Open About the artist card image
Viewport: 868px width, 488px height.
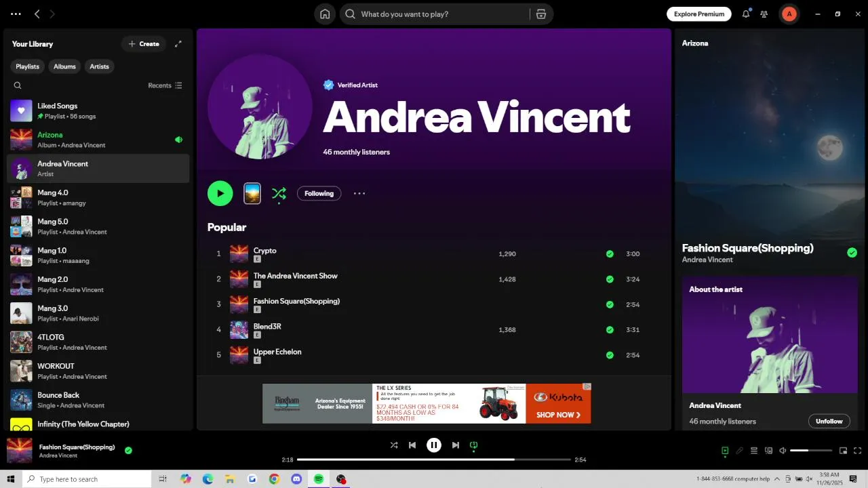[x=770, y=335]
